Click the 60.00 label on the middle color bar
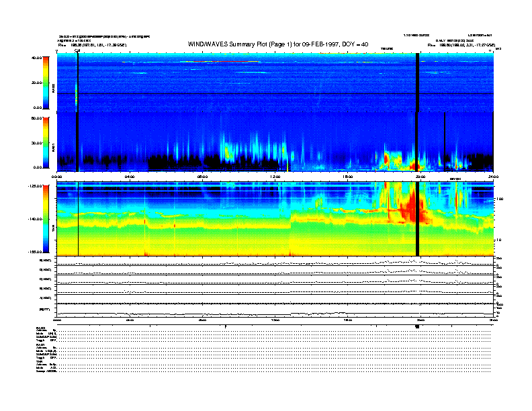The image size is (532, 411). 36,118
